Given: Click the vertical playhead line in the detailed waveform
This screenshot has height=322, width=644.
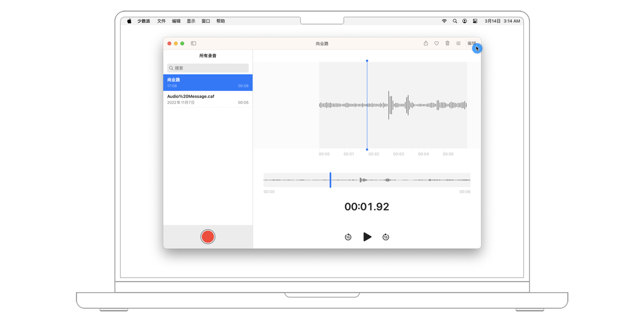Looking at the screenshot, I should tap(367, 105).
